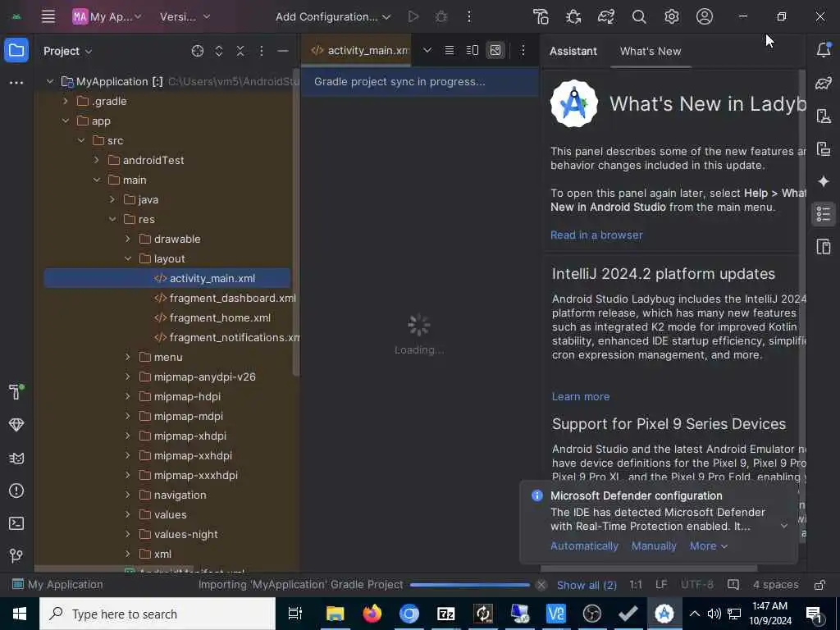
Task: Click Select Opened File target icon
Action: point(197,51)
